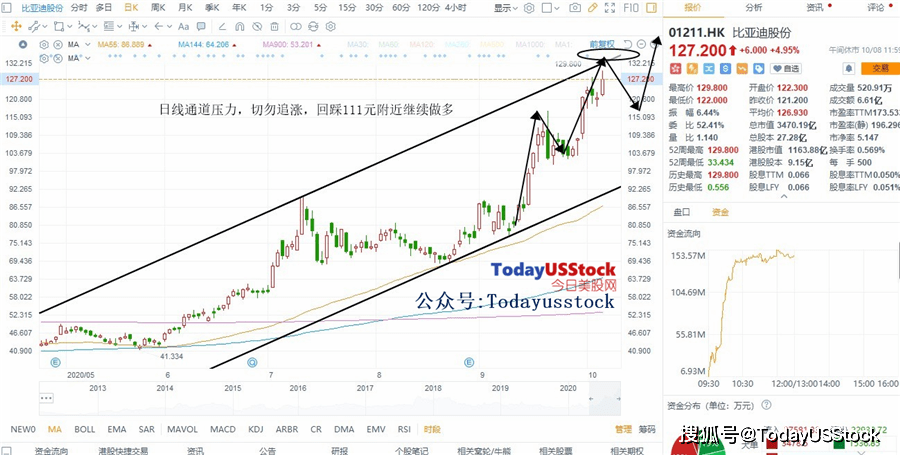Add stock to 自选 watchlist
Image resolution: width=900 pixels, height=455 pixels.
coord(786,68)
